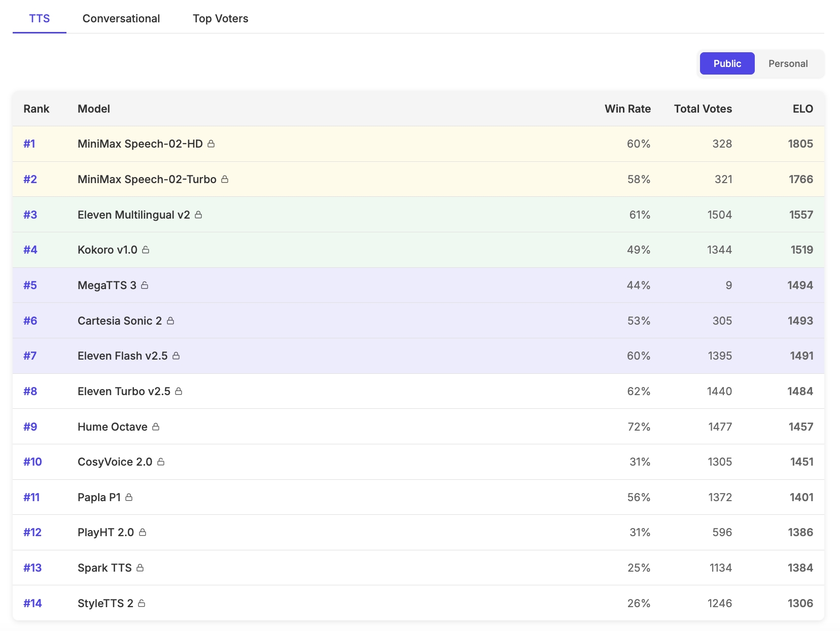Click lock icon next to MegaTTS 3

coord(145,285)
